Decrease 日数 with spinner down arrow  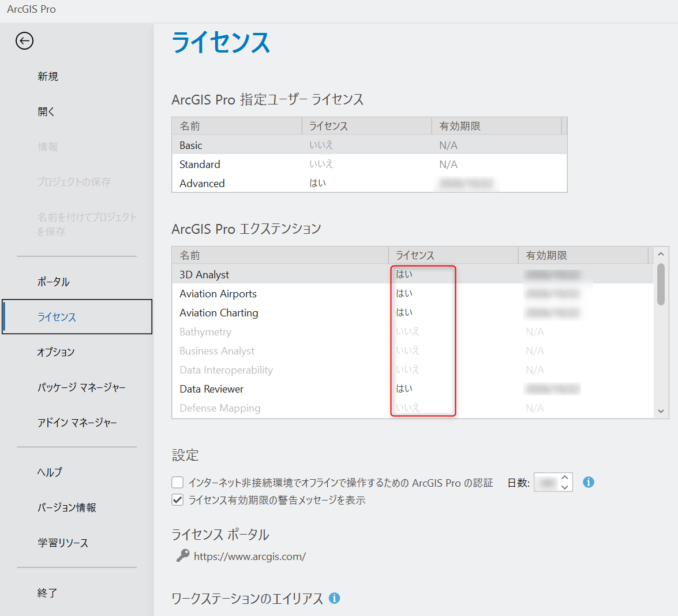point(565,487)
